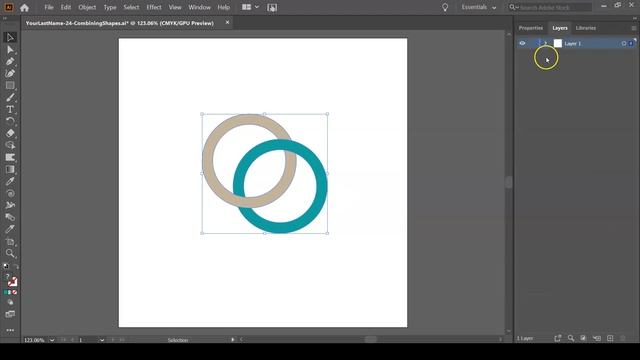The image size is (640, 360).
Task: Select the CombiningShapes.ai document tab
Action: click(120, 23)
